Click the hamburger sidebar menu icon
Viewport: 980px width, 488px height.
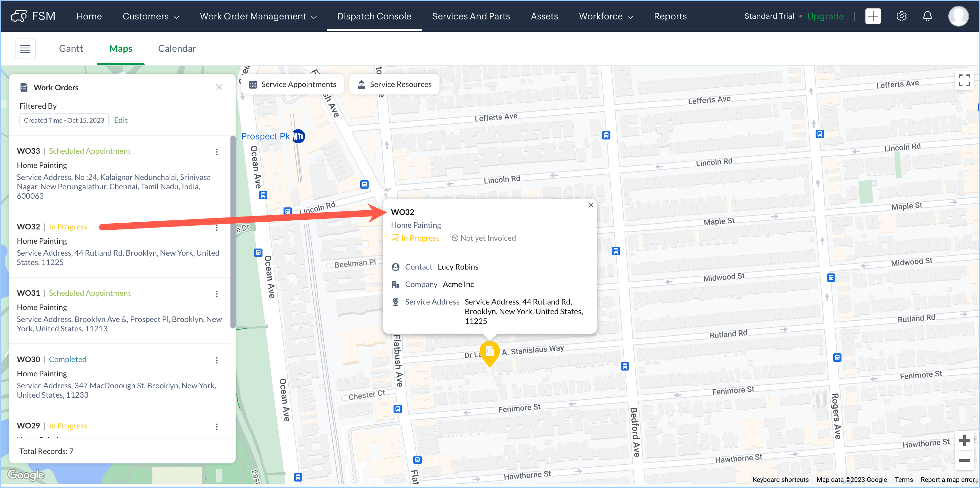[x=25, y=49]
